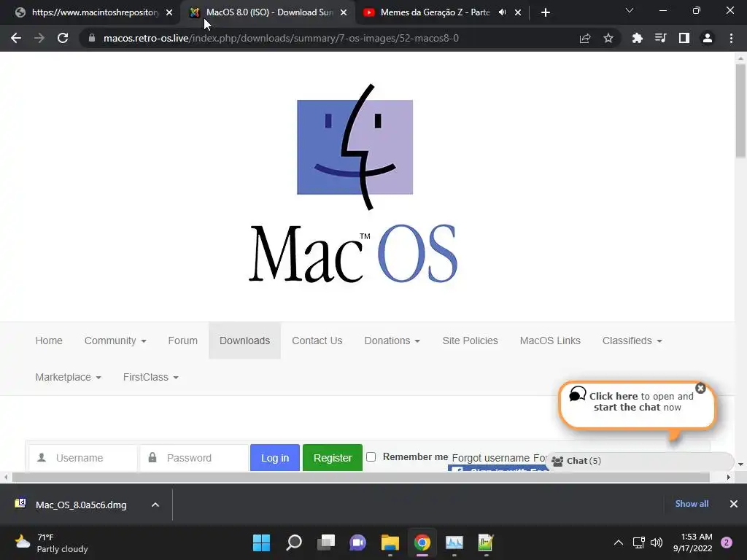Viewport: 747px width, 560px height.
Task: Open Task View in the taskbar
Action: (x=326, y=542)
